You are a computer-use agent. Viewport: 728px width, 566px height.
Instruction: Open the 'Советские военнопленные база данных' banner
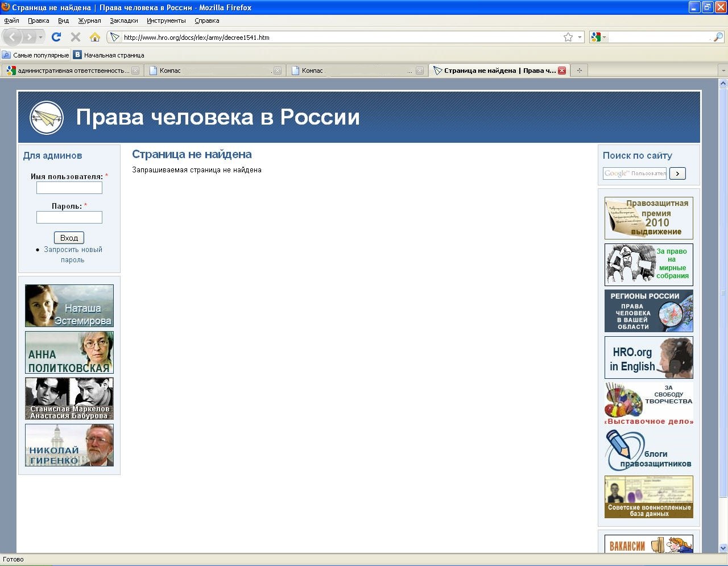pyautogui.click(x=649, y=497)
